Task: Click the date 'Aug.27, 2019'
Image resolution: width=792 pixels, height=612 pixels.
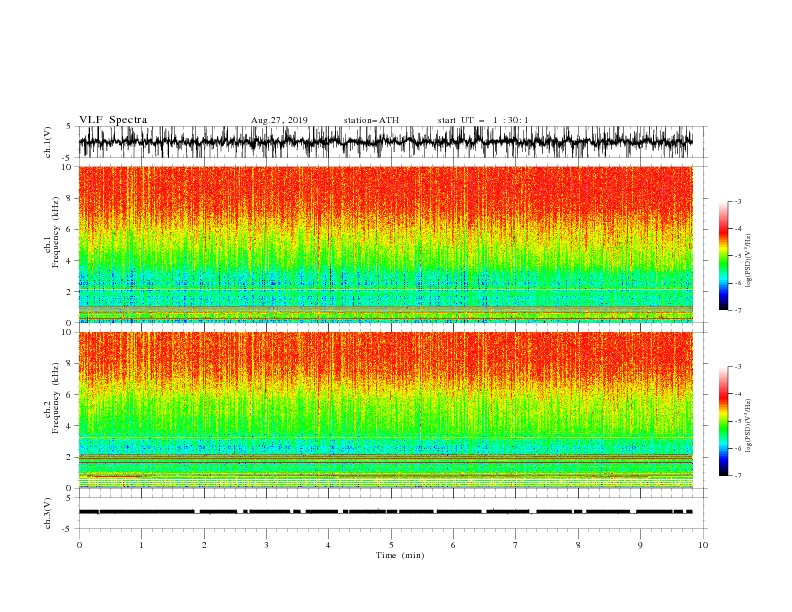Action: coord(279,120)
